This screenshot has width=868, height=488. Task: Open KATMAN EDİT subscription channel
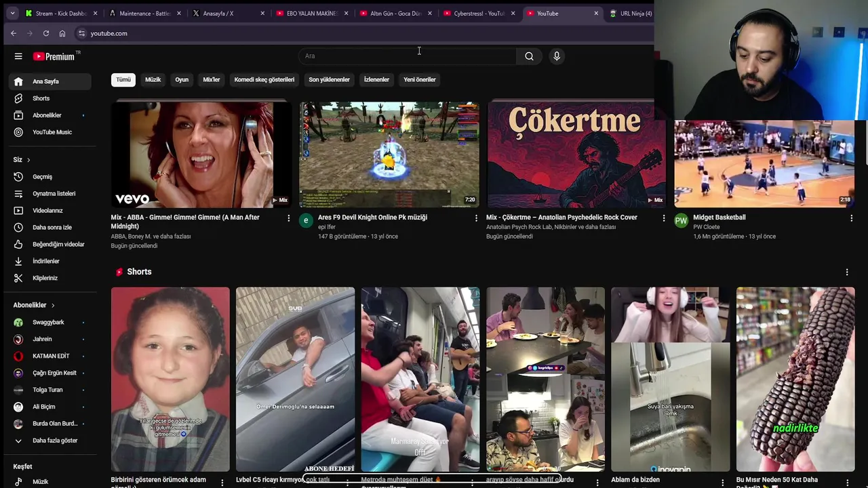50,356
